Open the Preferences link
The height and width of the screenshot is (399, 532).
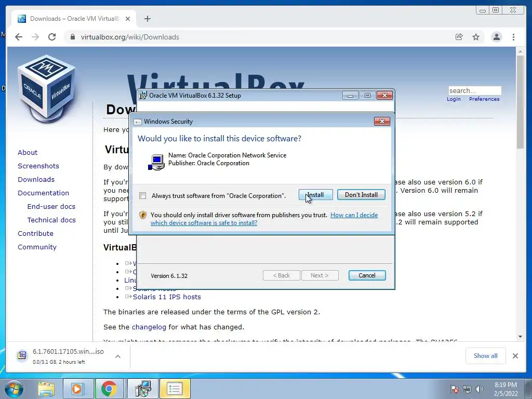(484, 99)
